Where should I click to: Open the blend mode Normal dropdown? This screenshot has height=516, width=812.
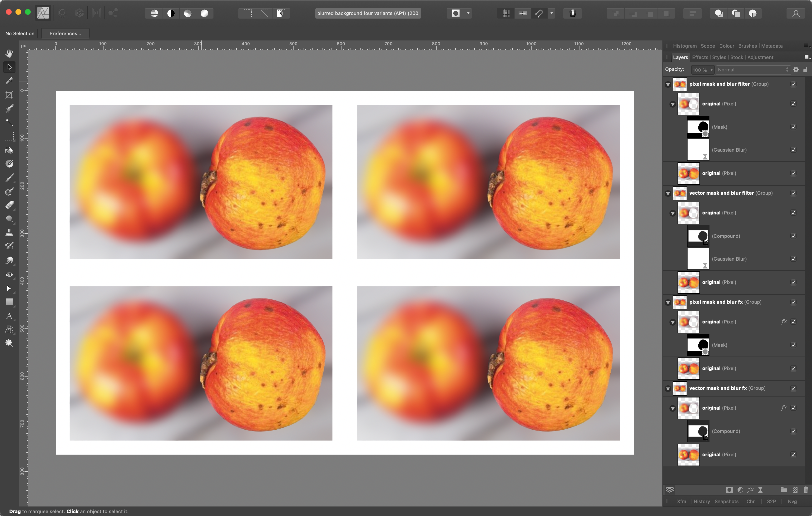click(753, 69)
